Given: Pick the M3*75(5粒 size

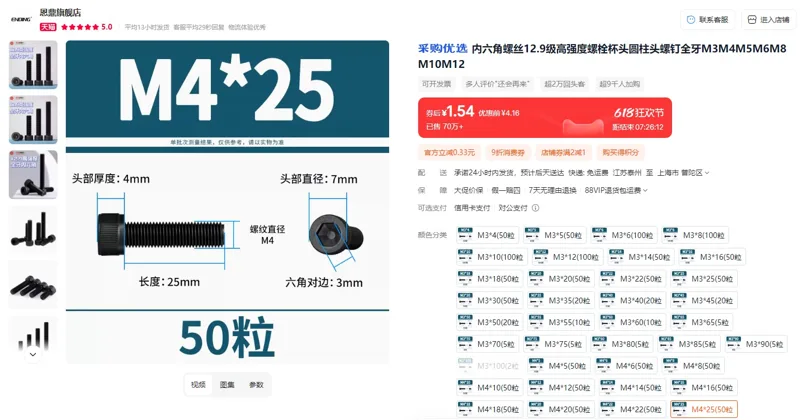Looking at the screenshot, I should point(555,344).
